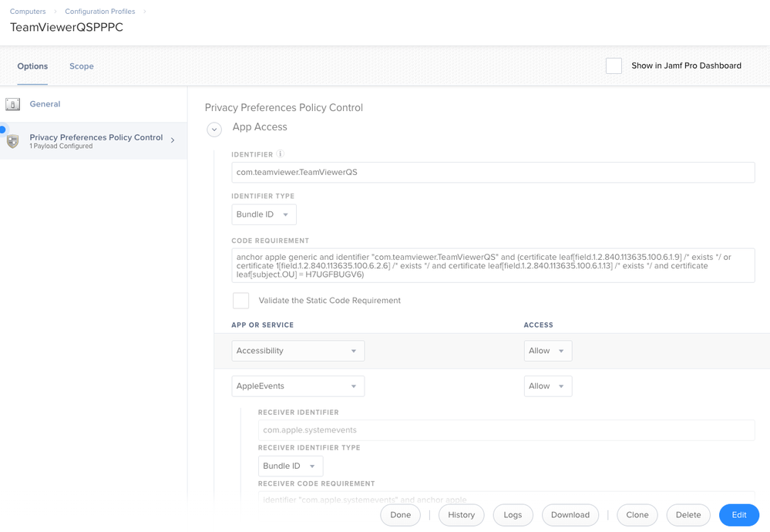Open the AppleEvents service dropdown
770x532 pixels.
click(x=298, y=386)
